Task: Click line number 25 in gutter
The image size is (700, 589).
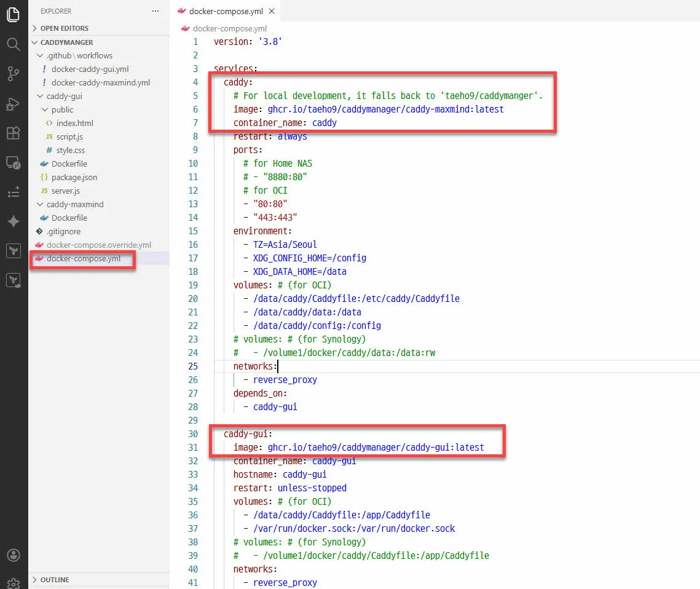Action: 193,366
